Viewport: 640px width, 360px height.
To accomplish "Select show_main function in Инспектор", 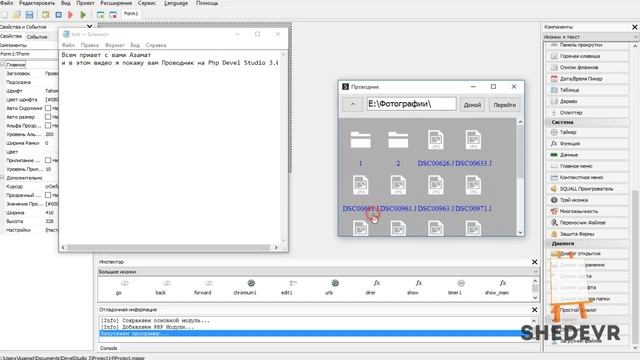I will [497, 287].
